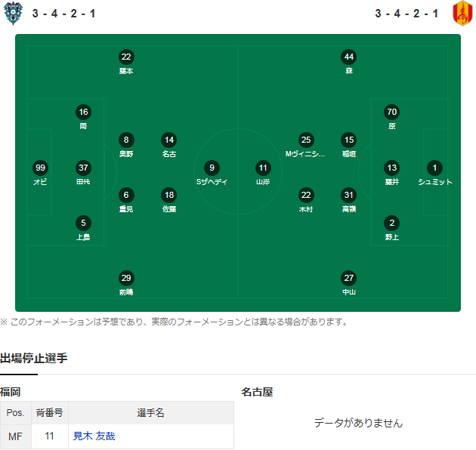Viewport: 476px width, 450px height.
Task: Click player number 25 Mヴィニシ marker
Action: 305,140
